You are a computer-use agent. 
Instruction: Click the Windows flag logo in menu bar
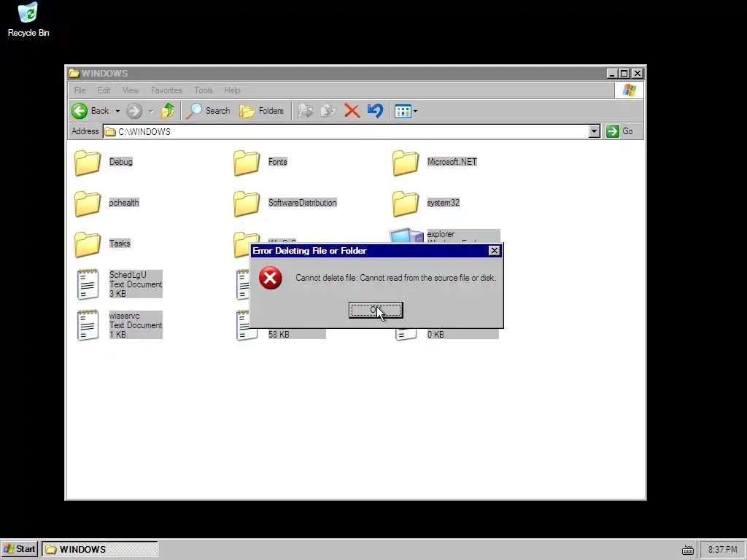click(x=630, y=90)
